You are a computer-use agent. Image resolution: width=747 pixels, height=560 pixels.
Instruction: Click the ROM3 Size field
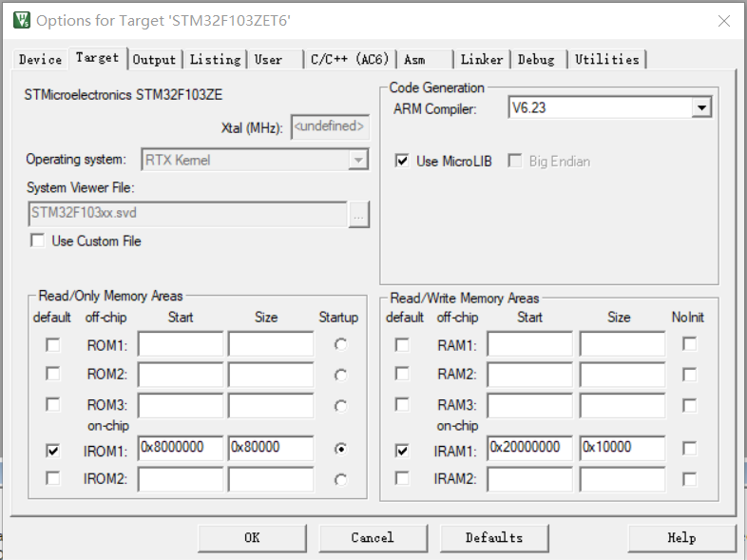pos(271,405)
